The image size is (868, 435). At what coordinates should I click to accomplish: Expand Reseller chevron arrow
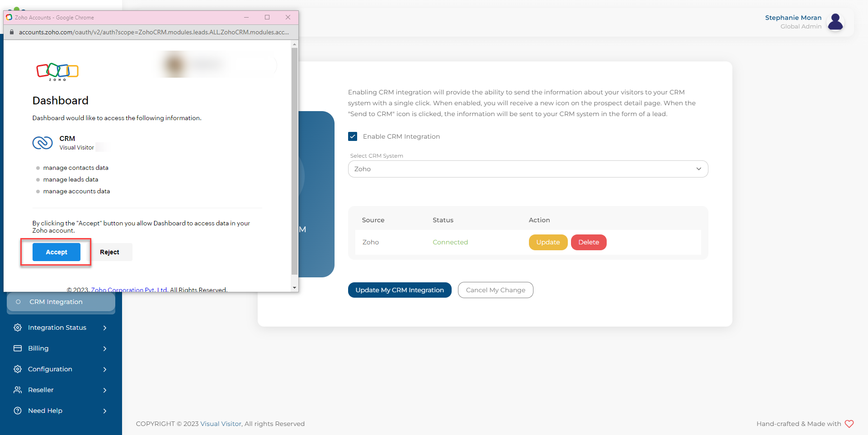105,390
